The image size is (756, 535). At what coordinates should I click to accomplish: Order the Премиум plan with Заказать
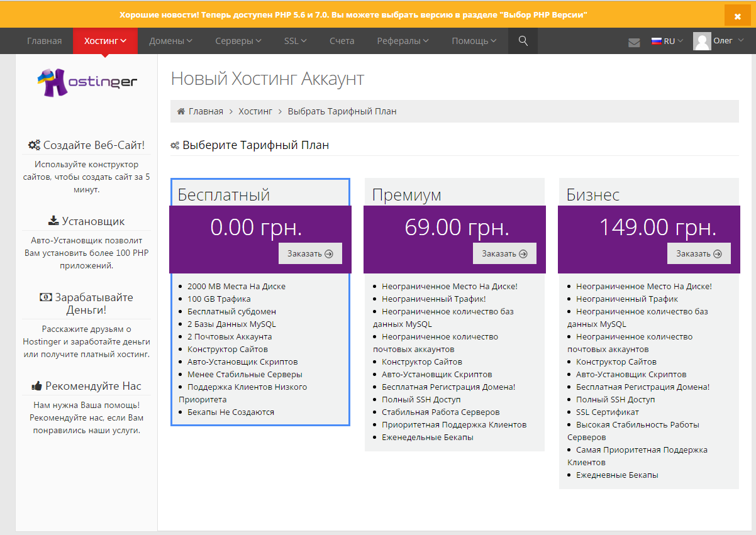coord(504,253)
